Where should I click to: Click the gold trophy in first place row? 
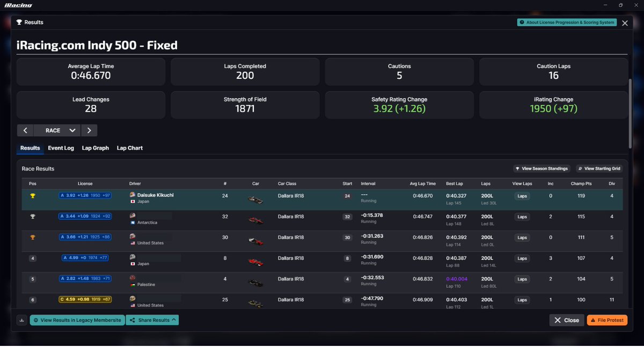[33, 196]
